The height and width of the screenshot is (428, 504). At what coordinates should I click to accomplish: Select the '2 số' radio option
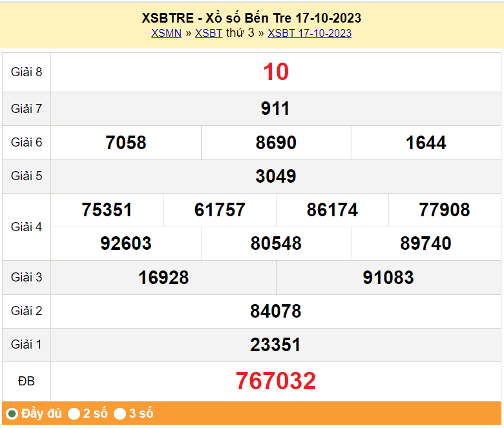point(74,414)
